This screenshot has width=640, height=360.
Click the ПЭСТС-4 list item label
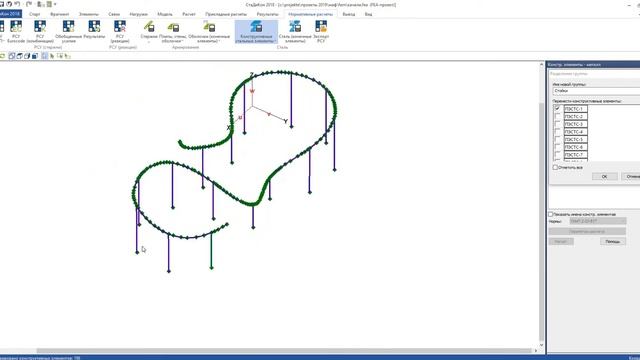pyautogui.click(x=576, y=132)
